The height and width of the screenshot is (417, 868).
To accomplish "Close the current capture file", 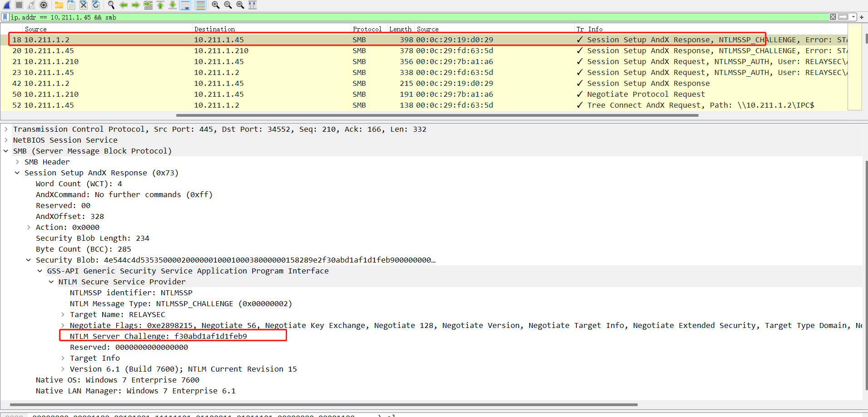I will pyautogui.click(x=84, y=5).
